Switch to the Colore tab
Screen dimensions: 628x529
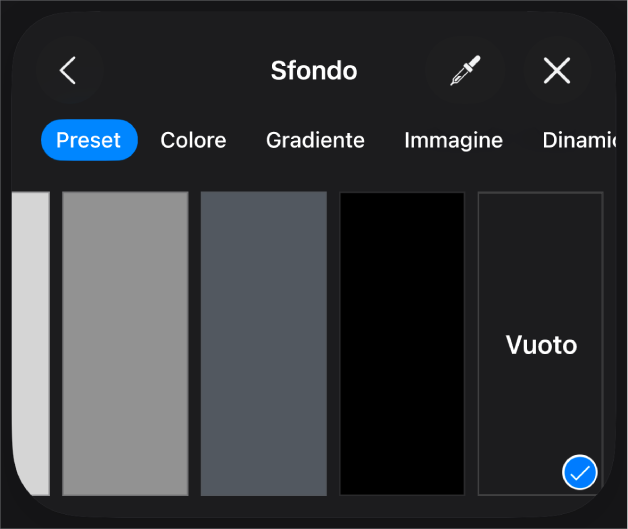tap(193, 140)
